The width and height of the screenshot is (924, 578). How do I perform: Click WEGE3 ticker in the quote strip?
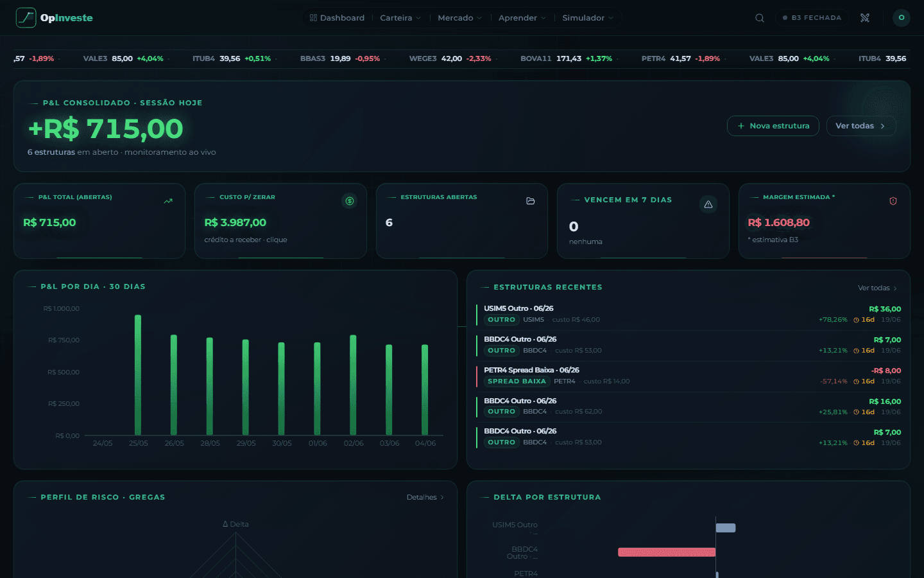pos(450,58)
